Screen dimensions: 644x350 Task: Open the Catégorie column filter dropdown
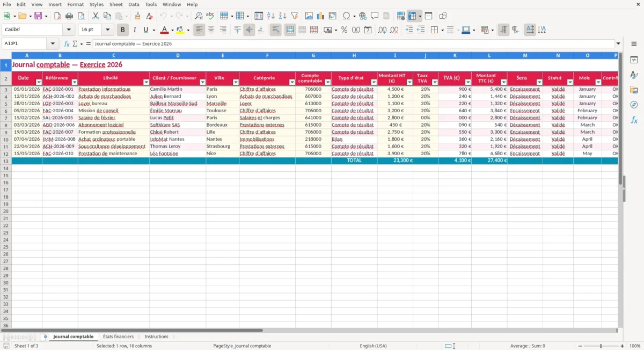pos(292,82)
